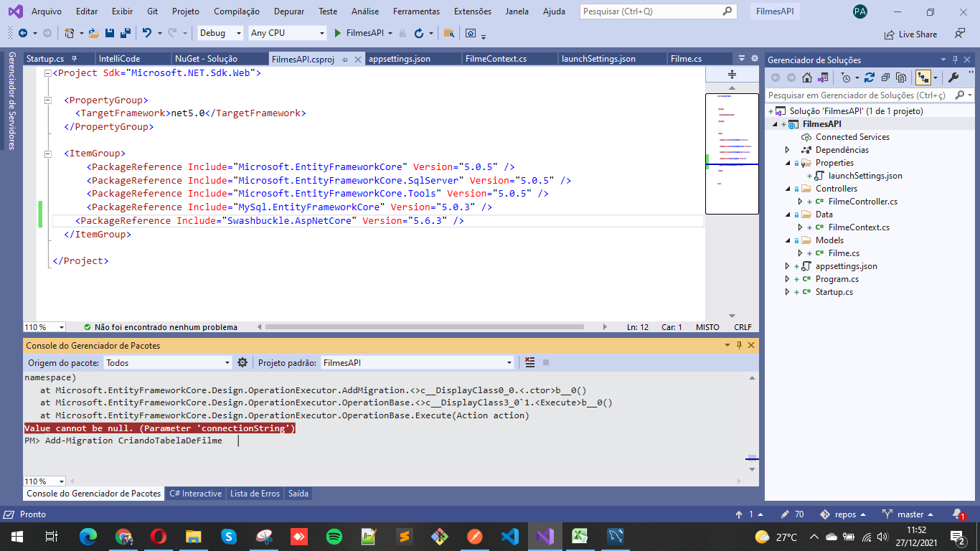This screenshot has height=551, width=980.
Task: Open the Lista de Erros tab
Action: tap(255, 494)
